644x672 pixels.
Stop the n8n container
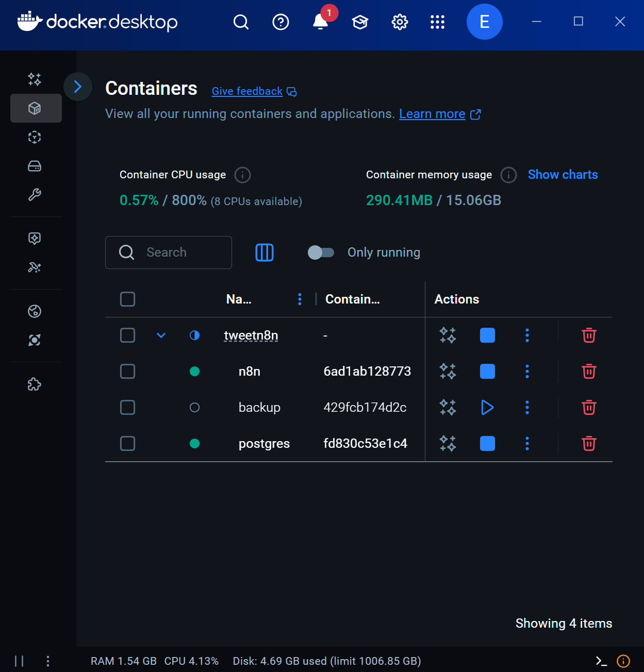coord(487,372)
